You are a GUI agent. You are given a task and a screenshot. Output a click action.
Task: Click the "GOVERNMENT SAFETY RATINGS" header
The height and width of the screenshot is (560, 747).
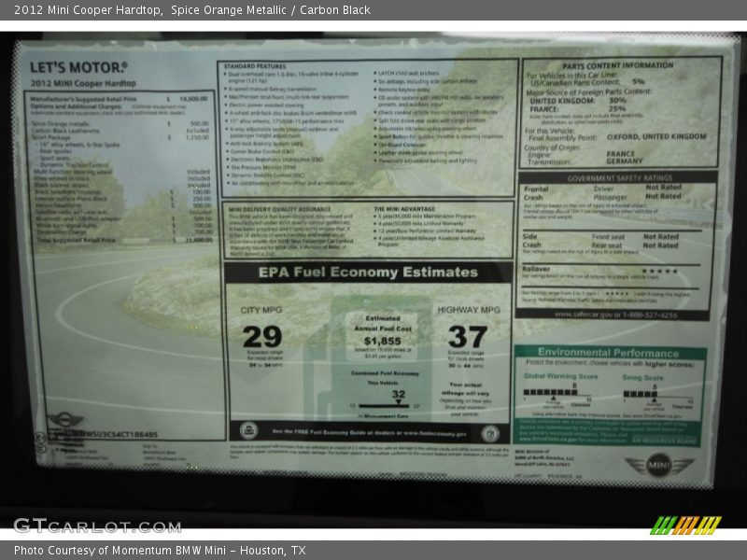619,178
